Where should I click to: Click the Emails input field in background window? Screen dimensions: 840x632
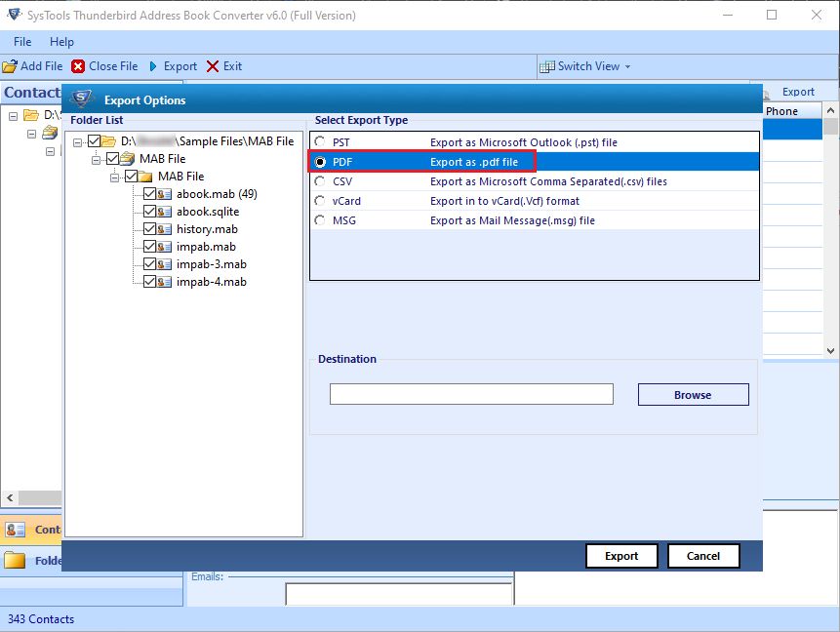coord(399,595)
